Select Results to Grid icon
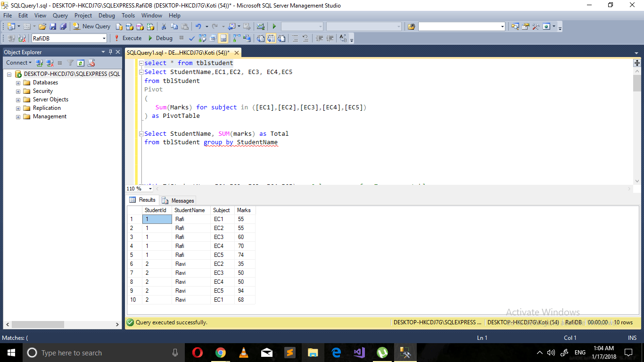Viewport: 644px width, 362px height. tap(271, 38)
